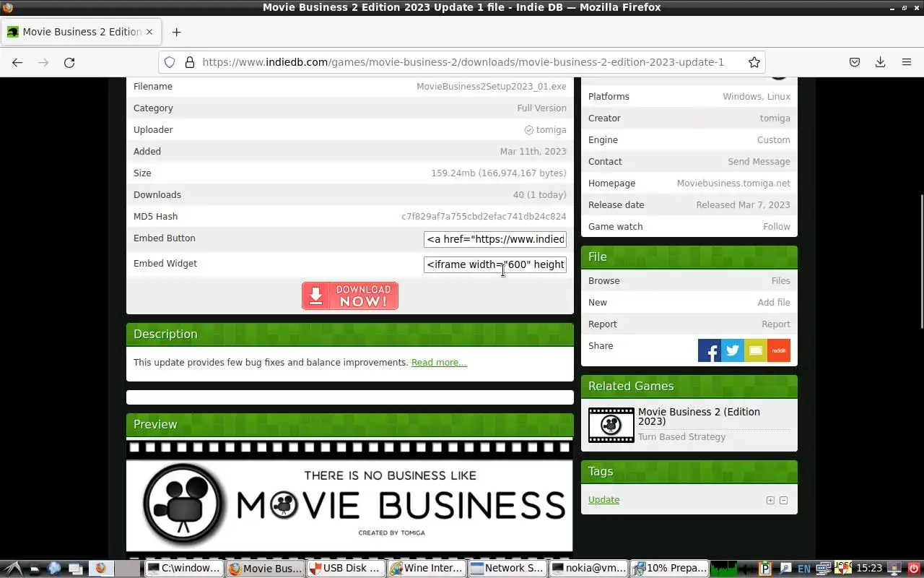Click the tracking protection shield icon

pyautogui.click(x=170, y=62)
